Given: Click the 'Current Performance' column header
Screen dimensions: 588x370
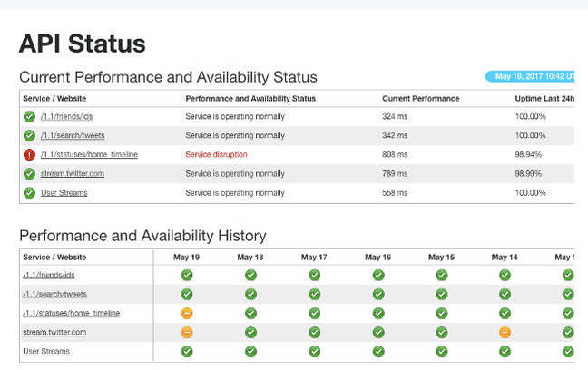Looking at the screenshot, I should point(421,98).
